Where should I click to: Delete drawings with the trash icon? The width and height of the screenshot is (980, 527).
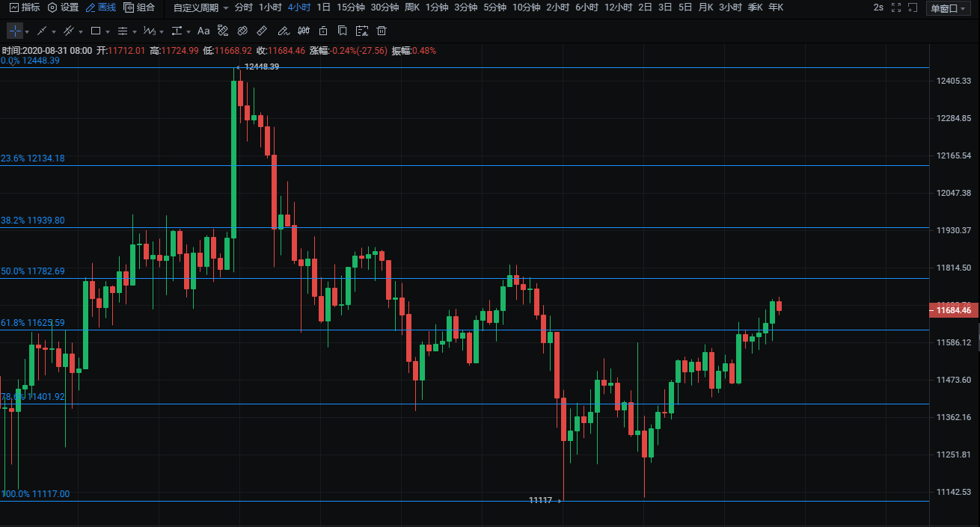[x=382, y=31]
